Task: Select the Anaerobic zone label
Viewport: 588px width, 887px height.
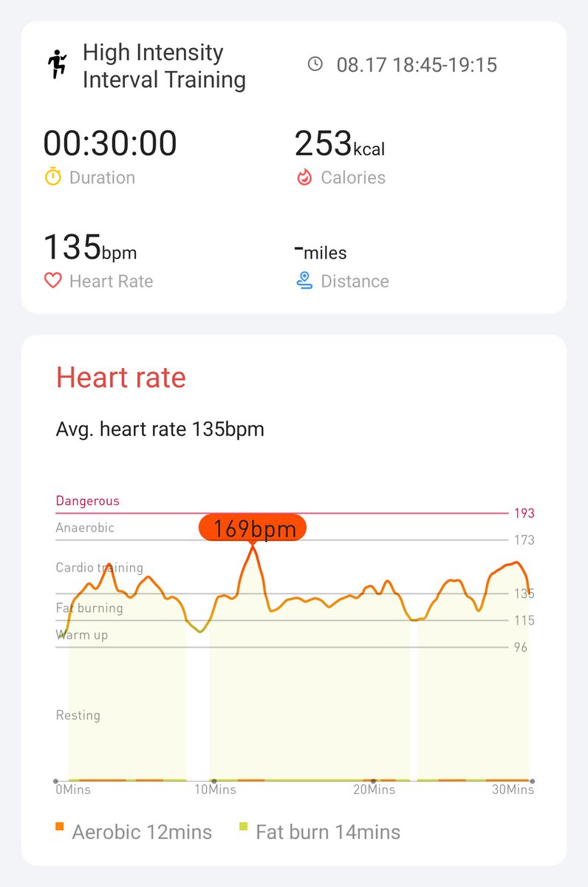Action: click(85, 528)
